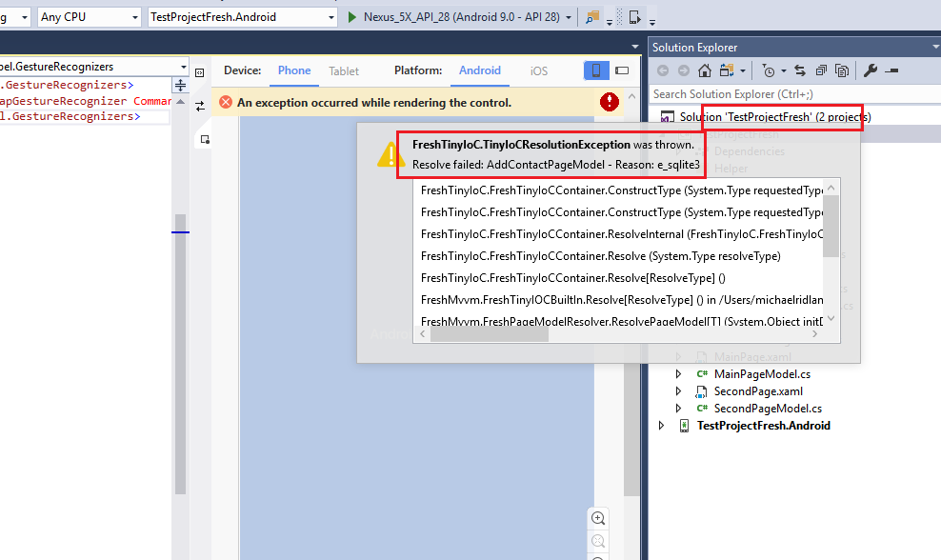
Task: Click the Home icon in Solution Explorer
Action: [x=705, y=70]
